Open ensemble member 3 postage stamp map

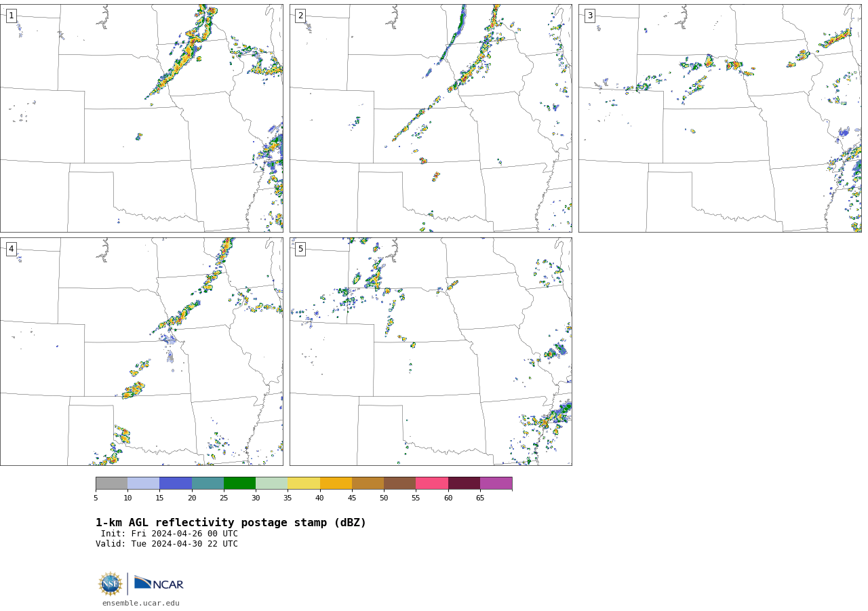[720, 118]
